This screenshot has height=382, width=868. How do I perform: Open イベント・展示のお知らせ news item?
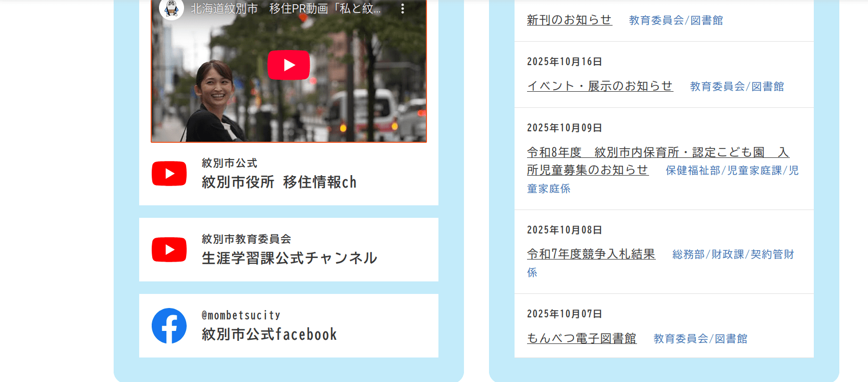tap(600, 86)
